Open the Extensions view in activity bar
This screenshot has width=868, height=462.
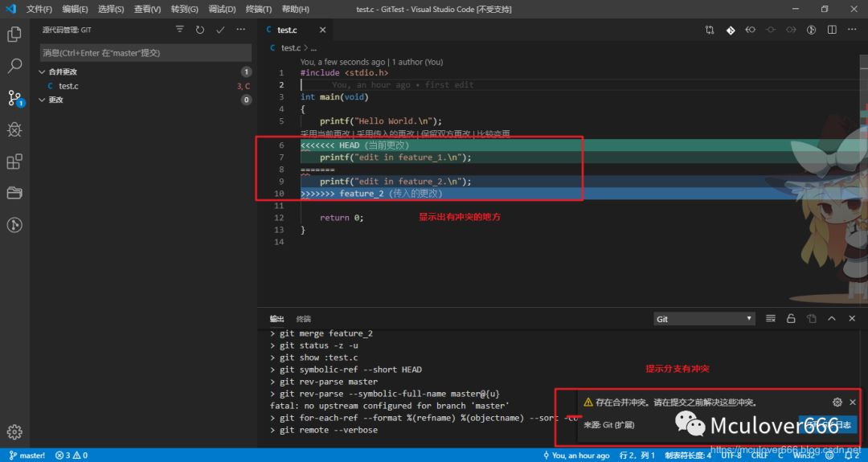[x=14, y=161]
